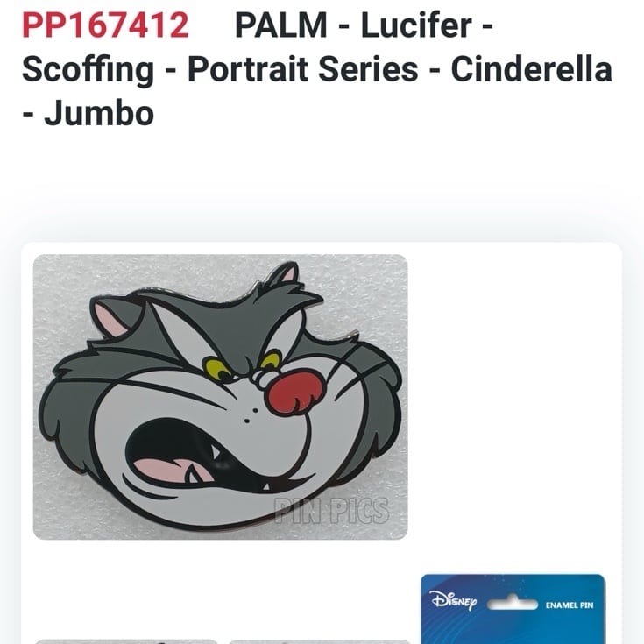Image resolution: width=644 pixels, height=644 pixels.
Task: Select the first partially visible bottom thumbnail
Action: click(126, 641)
